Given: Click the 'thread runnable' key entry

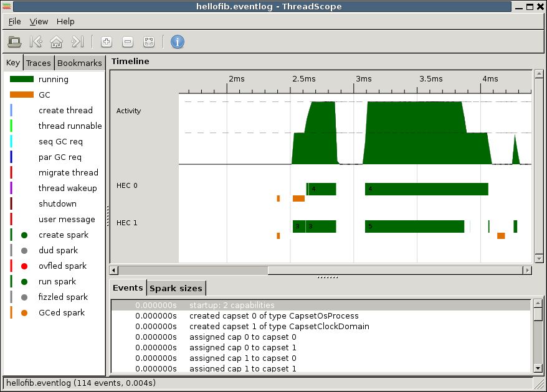Looking at the screenshot, I should point(70,126).
